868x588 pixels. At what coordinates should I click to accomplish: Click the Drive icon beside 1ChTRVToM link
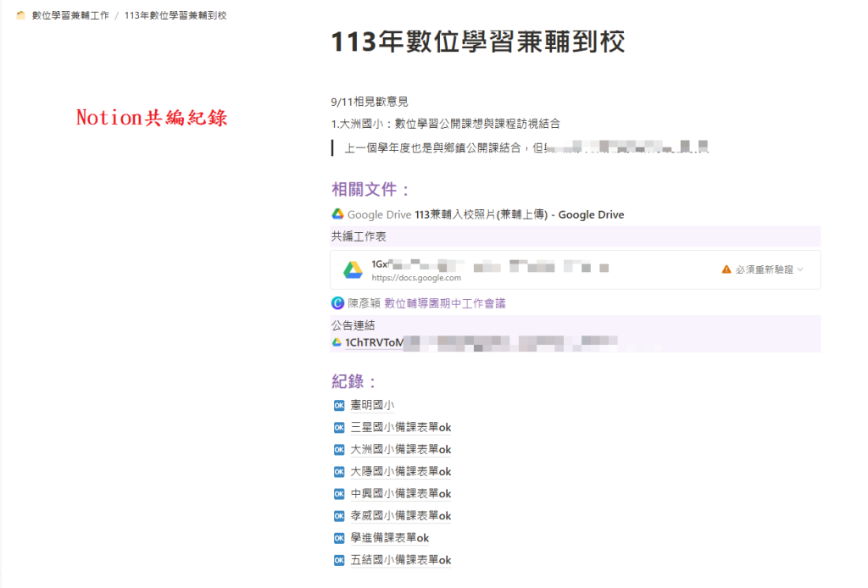(x=337, y=342)
